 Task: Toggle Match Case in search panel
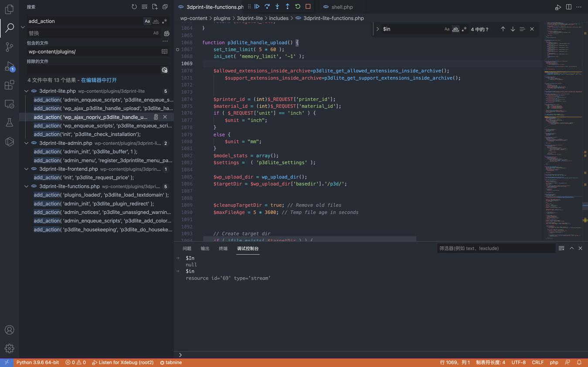tap(147, 21)
